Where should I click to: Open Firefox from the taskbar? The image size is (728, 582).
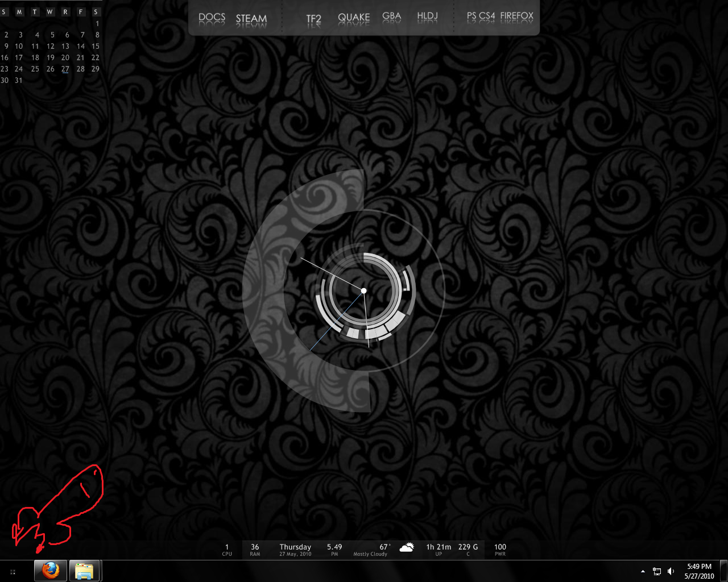[x=51, y=571]
